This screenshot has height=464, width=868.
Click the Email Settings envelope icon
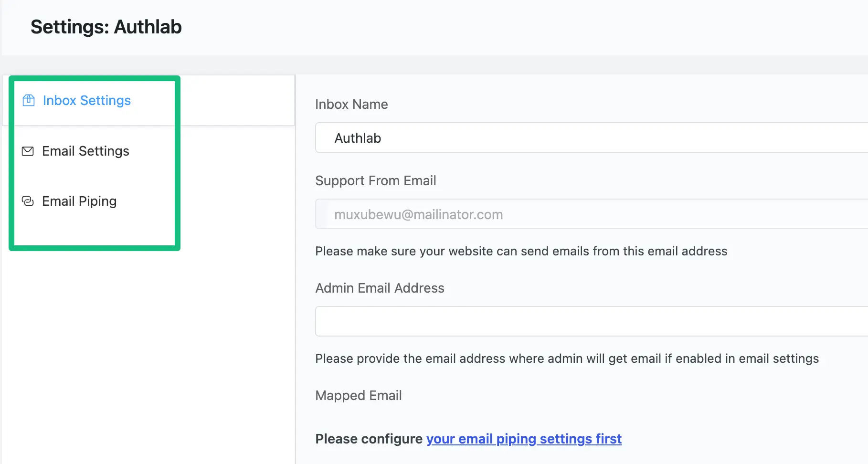(28, 151)
